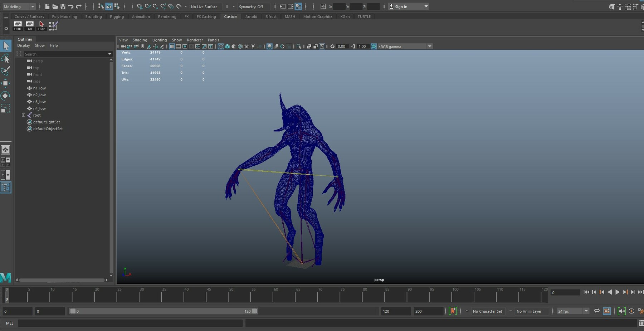Click the right end of the range slider
644x331 pixels.
(x=254, y=311)
